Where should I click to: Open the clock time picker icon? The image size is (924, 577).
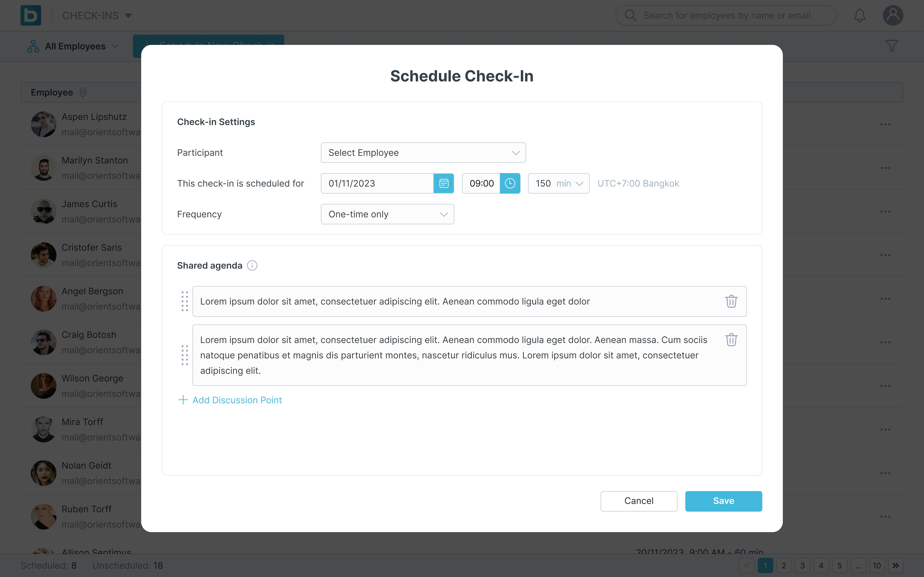510,184
